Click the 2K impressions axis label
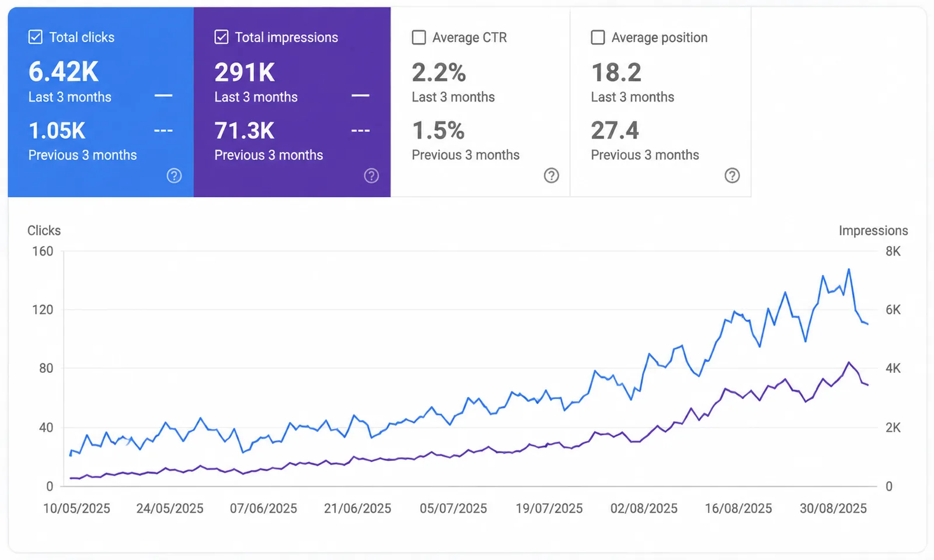This screenshot has height=560, width=934. pyautogui.click(x=893, y=428)
